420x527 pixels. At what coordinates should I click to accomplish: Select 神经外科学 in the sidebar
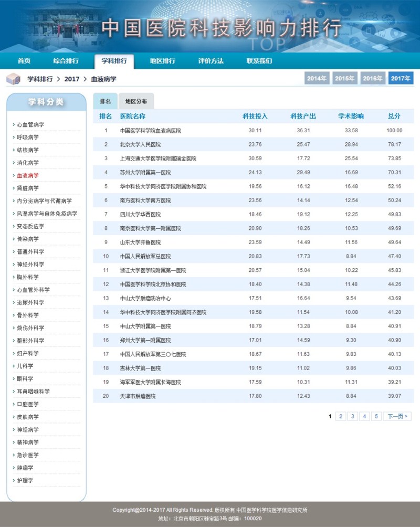click(30, 265)
